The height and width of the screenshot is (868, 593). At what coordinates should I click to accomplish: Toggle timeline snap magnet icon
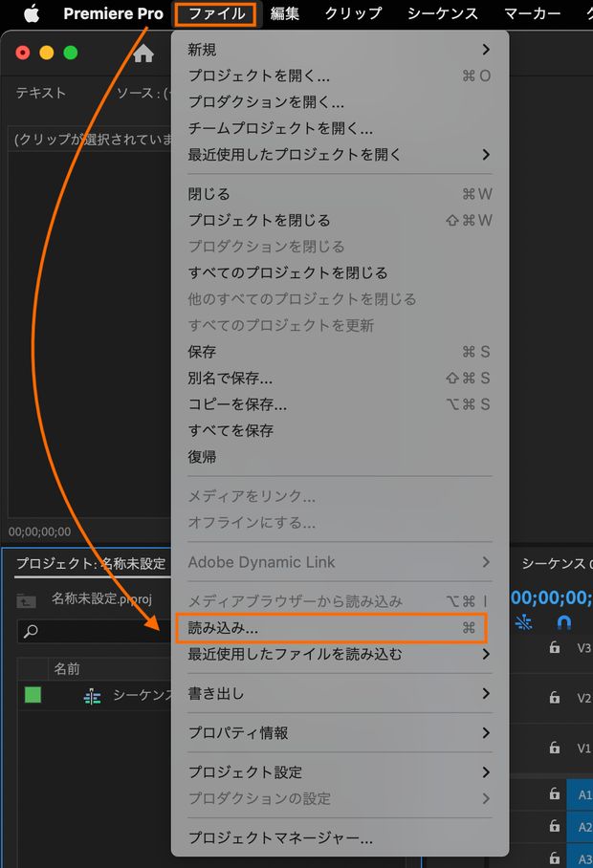563,622
